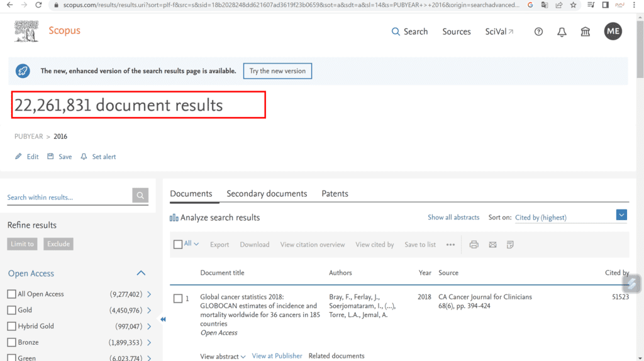Image resolution: width=644 pixels, height=361 pixels.
Task: Open help question mark icon
Action: (x=538, y=31)
